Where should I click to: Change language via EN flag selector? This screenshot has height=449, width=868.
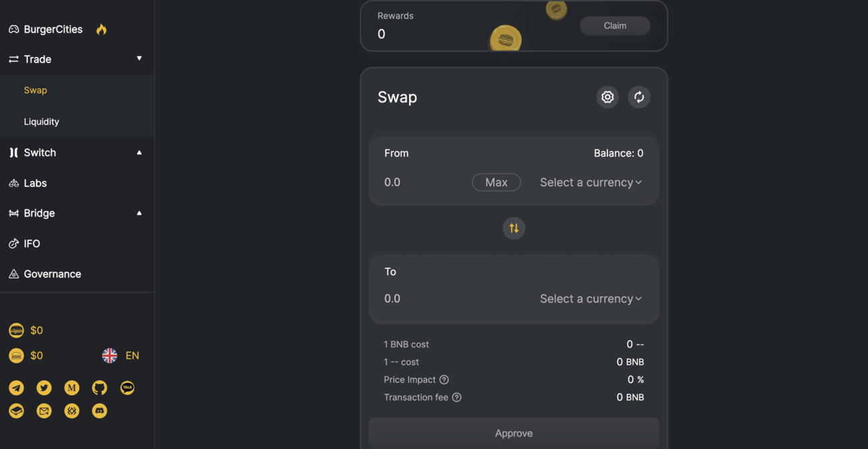tap(121, 355)
